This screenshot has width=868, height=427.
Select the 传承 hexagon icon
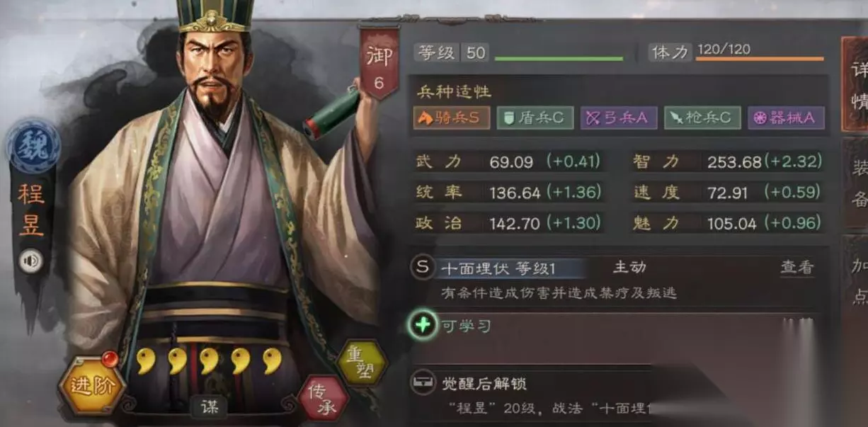[324, 397]
